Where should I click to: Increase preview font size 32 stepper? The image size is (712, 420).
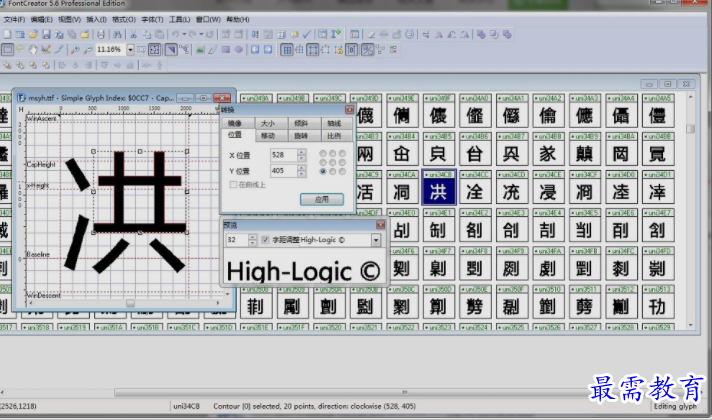(x=252, y=237)
